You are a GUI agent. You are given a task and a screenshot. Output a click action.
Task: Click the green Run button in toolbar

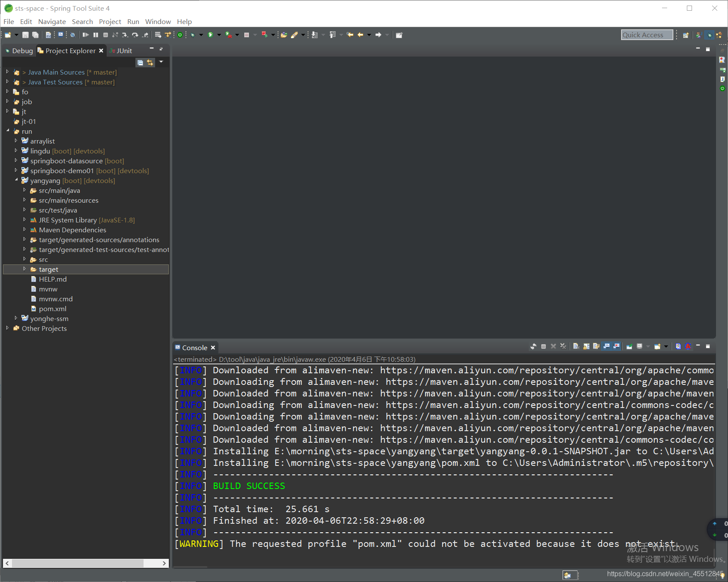(210, 35)
